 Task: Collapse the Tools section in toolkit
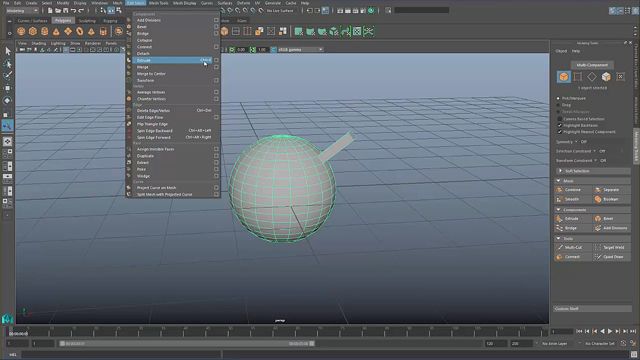point(558,238)
